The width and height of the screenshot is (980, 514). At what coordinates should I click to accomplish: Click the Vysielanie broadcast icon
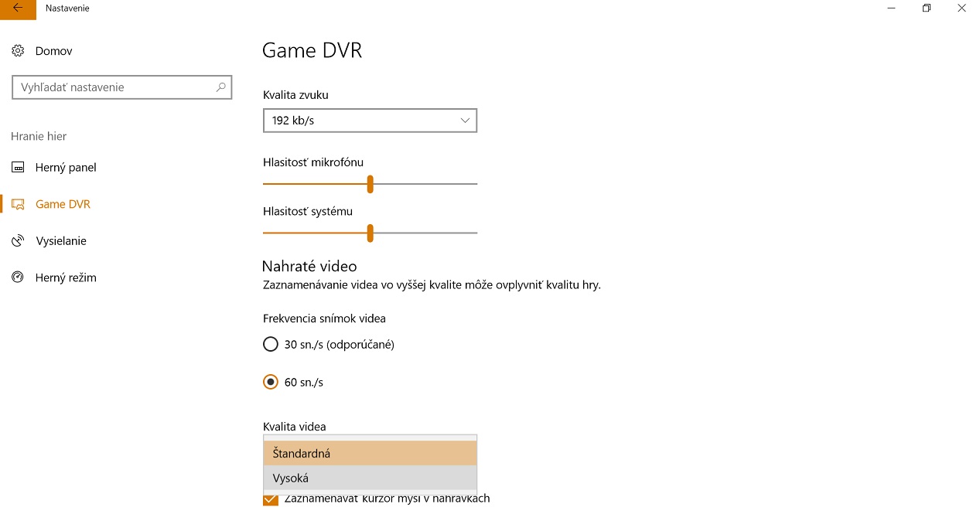click(18, 241)
